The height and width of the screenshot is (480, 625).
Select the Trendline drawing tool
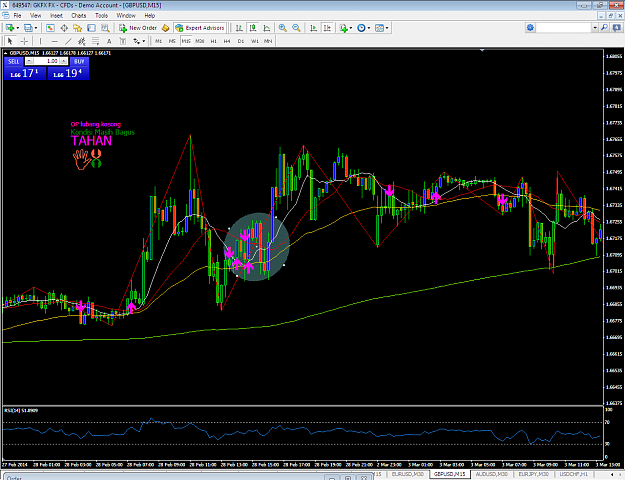pyautogui.click(x=69, y=41)
